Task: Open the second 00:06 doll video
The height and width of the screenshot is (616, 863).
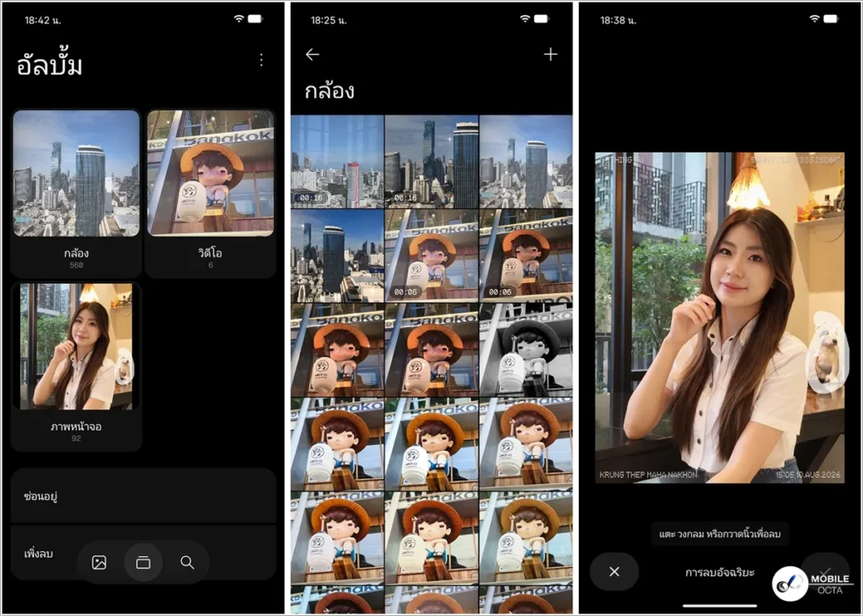Action: pyautogui.click(x=526, y=255)
